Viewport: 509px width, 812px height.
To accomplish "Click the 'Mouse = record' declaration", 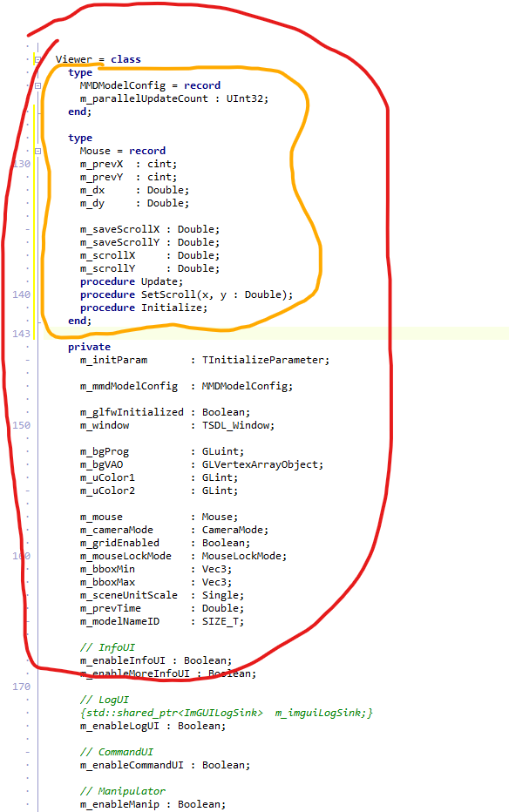I will click(123, 151).
